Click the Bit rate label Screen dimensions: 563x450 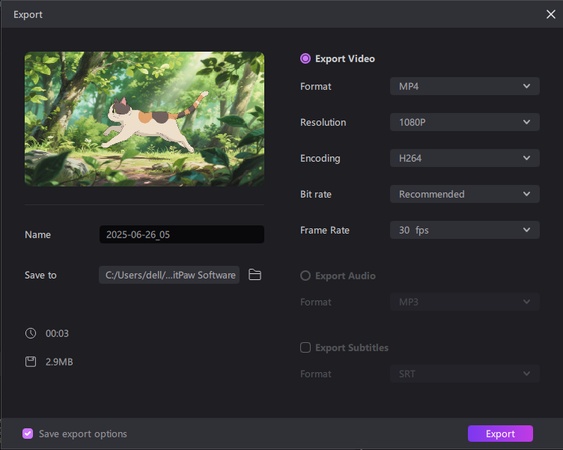[x=316, y=194]
